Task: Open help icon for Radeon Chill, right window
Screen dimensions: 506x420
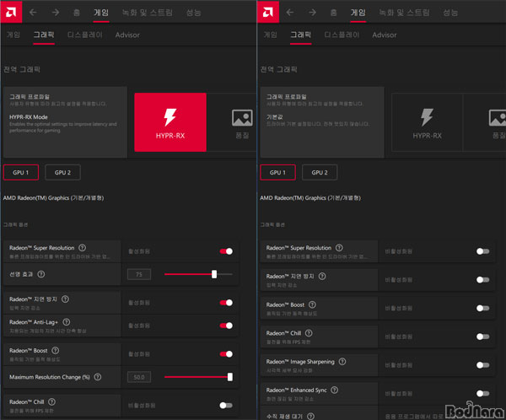Action: pos(309,333)
